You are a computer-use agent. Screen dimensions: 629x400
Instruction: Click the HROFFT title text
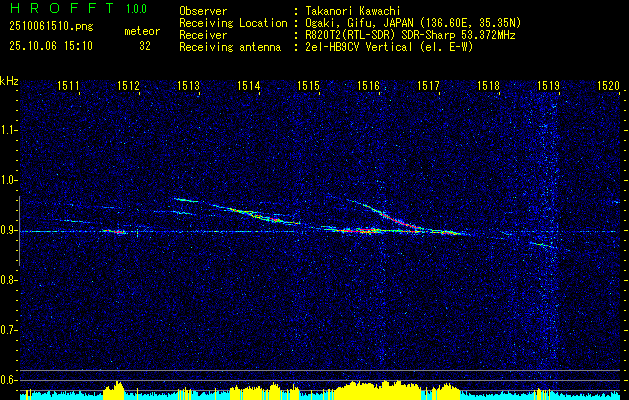(x=61, y=8)
